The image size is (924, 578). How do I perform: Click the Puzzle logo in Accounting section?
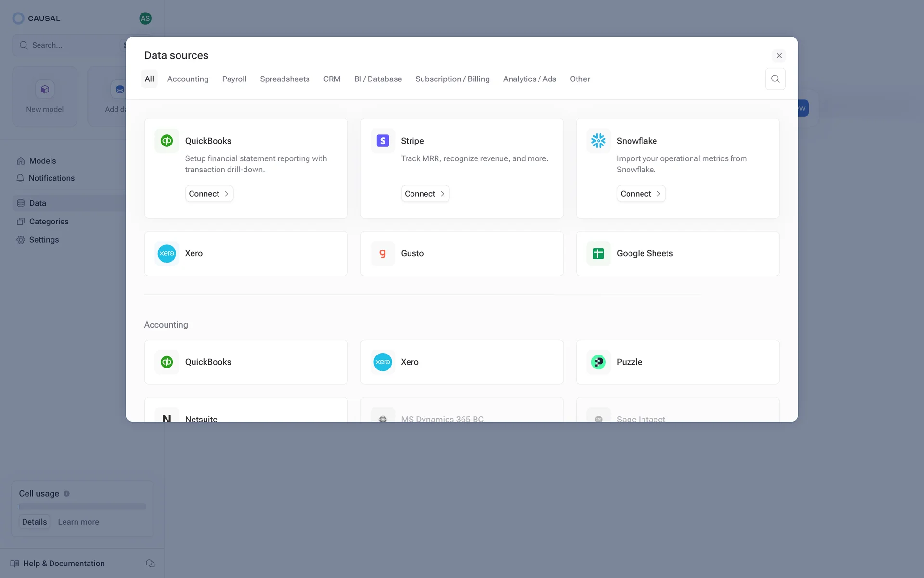[x=598, y=362]
